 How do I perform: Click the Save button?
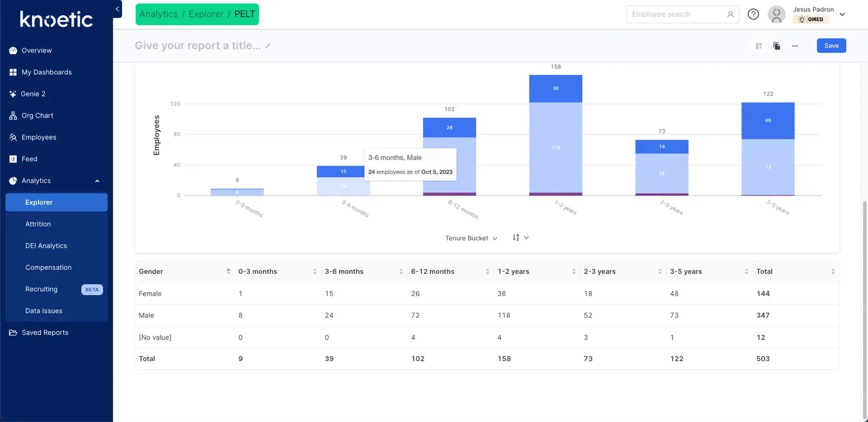click(x=831, y=46)
